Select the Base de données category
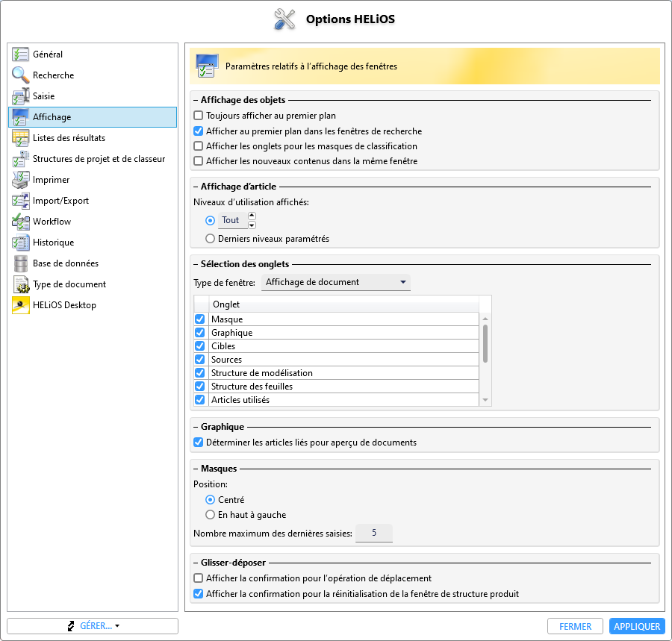The width and height of the screenshot is (672, 641). pyautogui.click(x=93, y=263)
